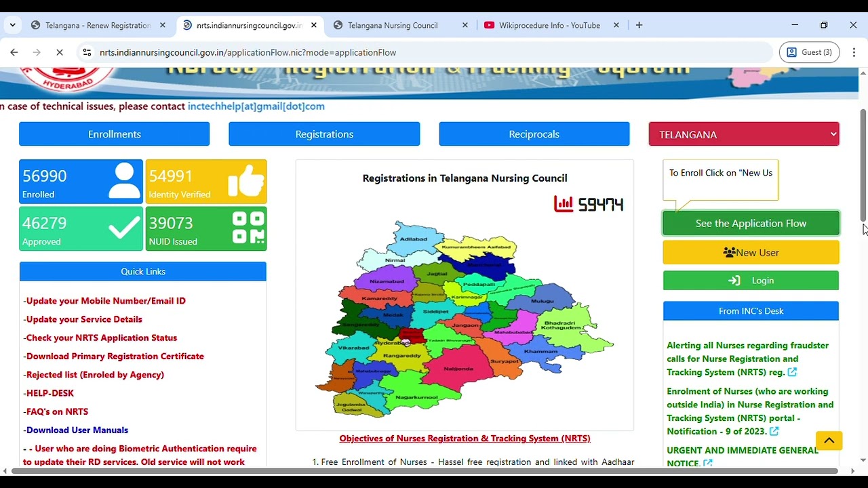Image resolution: width=868 pixels, height=488 pixels.
Task: Click the 46279 Approved count
Action: coord(45,223)
